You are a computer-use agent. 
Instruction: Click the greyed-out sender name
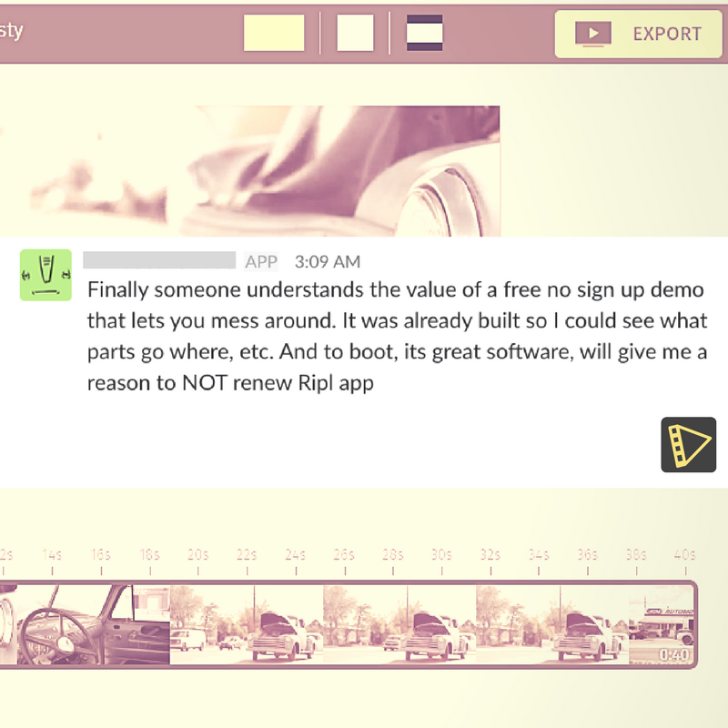pyautogui.click(x=159, y=260)
